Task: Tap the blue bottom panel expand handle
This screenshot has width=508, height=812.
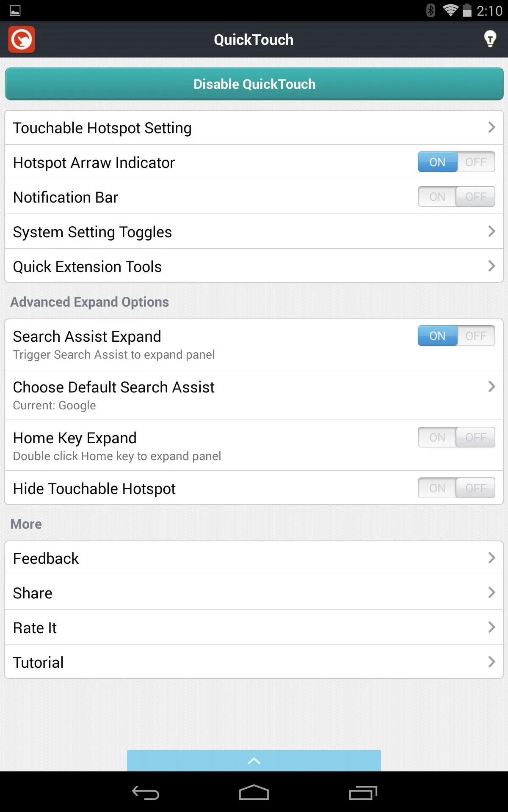Action: (x=254, y=761)
